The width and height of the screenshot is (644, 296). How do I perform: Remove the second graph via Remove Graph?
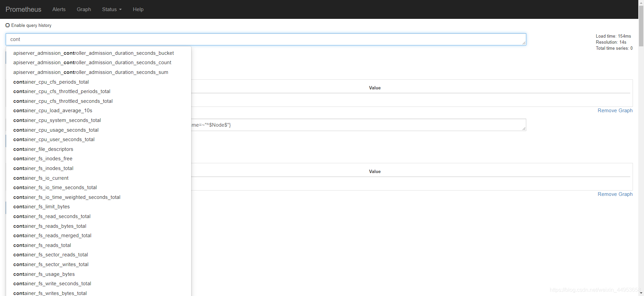click(x=615, y=194)
